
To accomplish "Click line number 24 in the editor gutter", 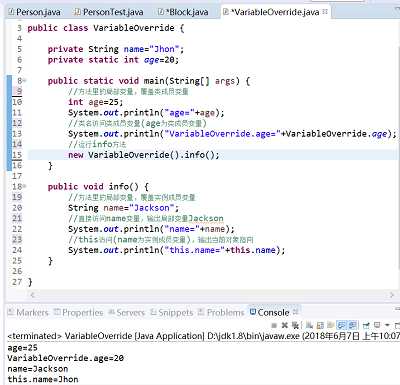I will pos(17,250).
